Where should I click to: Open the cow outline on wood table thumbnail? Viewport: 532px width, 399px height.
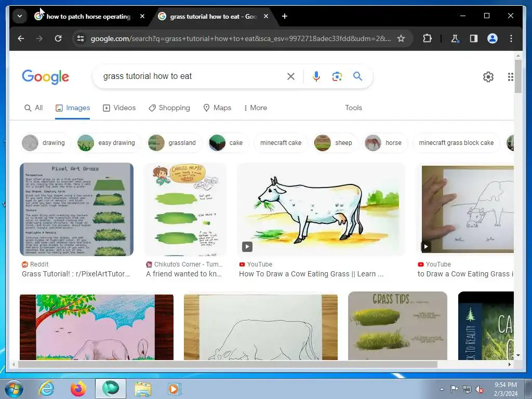[x=261, y=327]
